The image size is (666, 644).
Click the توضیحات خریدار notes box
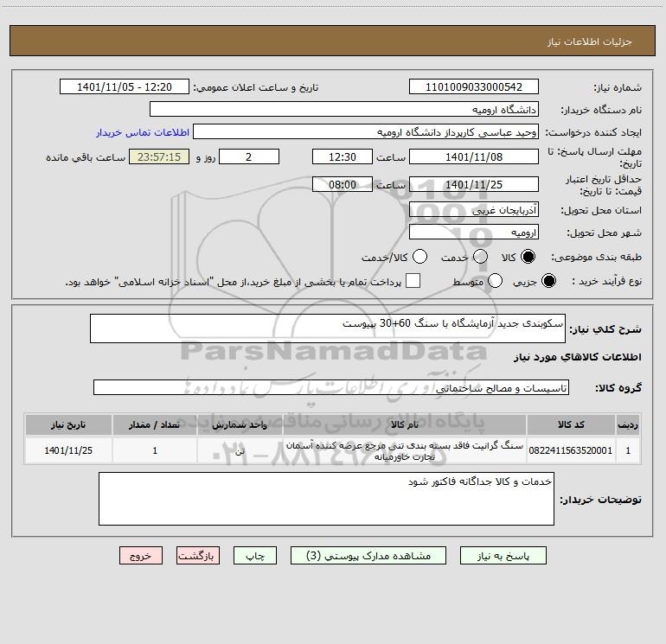pyautogui.click(x=326, y=499)
